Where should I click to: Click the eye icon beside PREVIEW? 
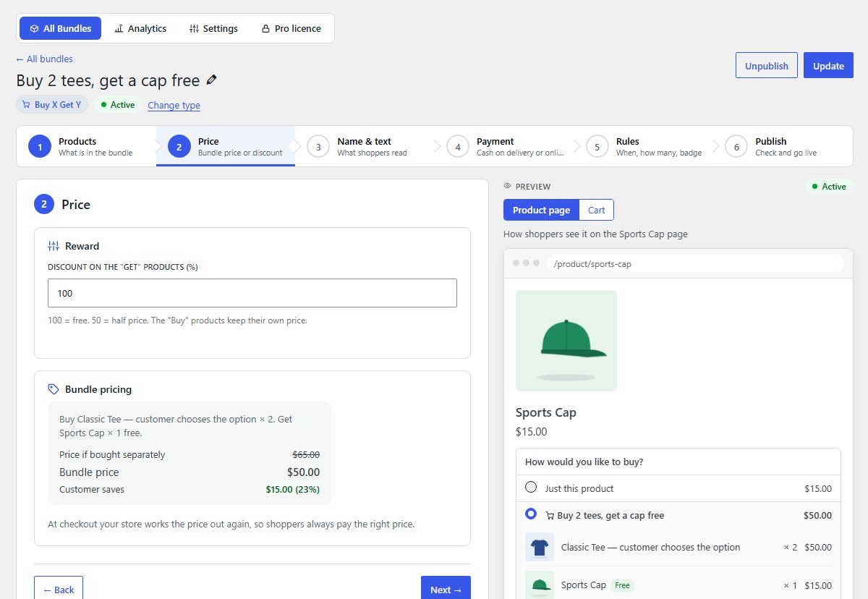coord(507,187)
